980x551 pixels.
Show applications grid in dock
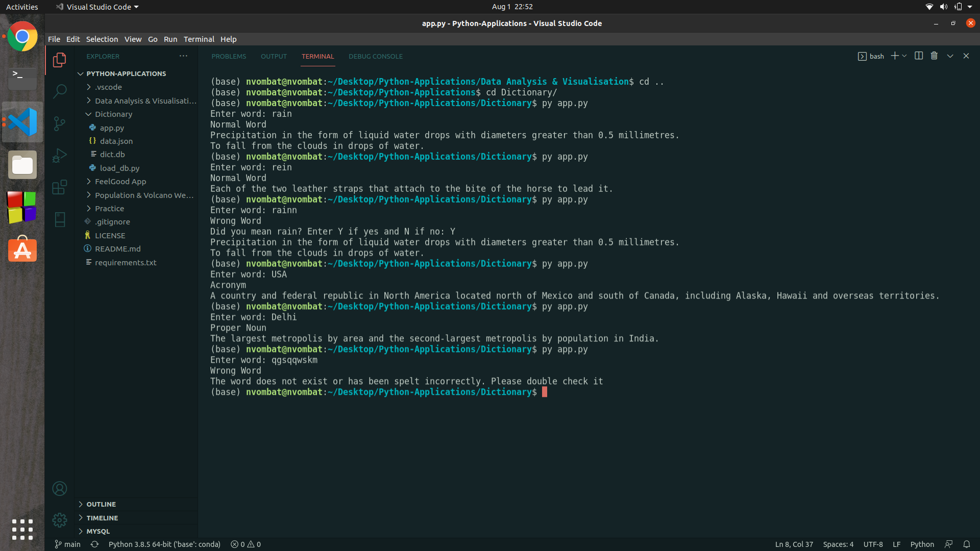(x=22, y=530)
